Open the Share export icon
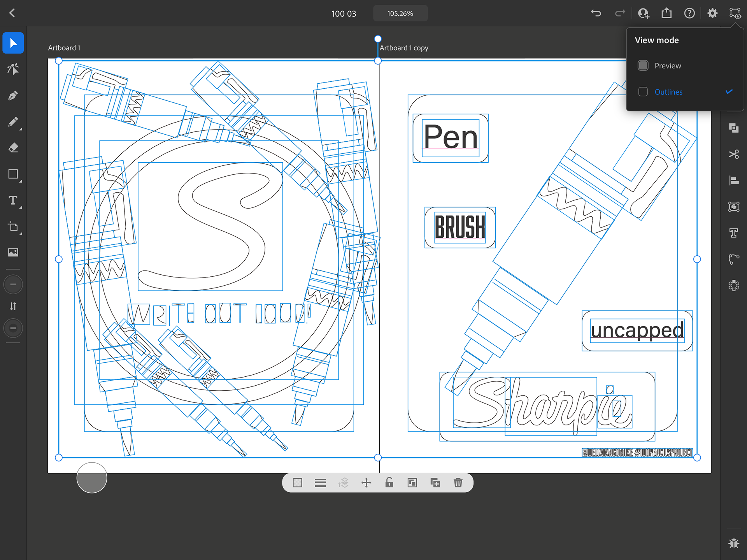747x560 pixels. pos(666,13)
